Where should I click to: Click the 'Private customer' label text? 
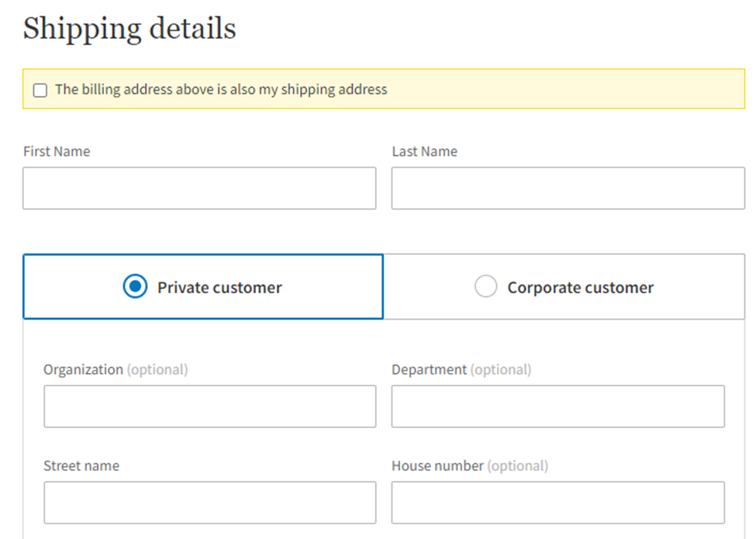219,288
